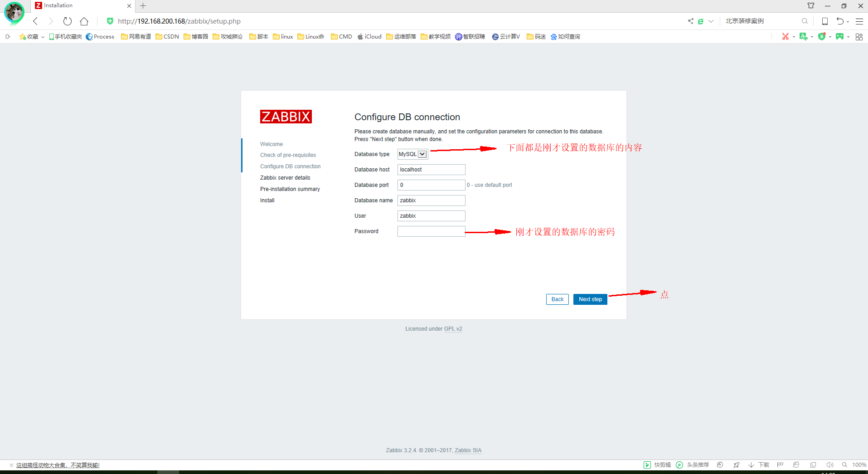The width and height of the screenshot is (868, 474).
Task: Open the green shield payment icon
Action: click(822, 37)
